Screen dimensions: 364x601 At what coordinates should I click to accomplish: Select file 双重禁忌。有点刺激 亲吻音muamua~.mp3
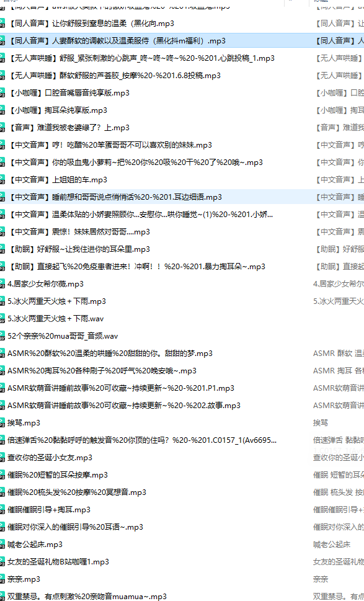tap(87, 597)
